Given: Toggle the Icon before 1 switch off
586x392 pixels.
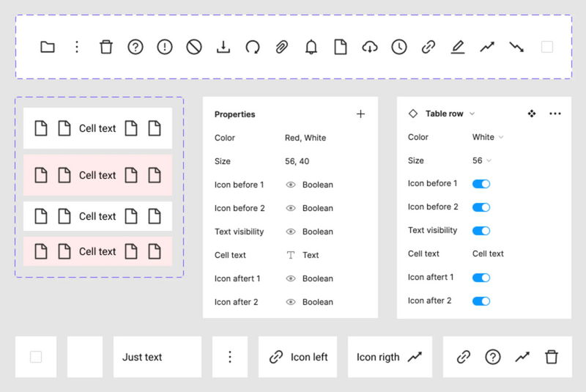Looking at the screenshot, I should pyautogui.click(x=481, y=184).
